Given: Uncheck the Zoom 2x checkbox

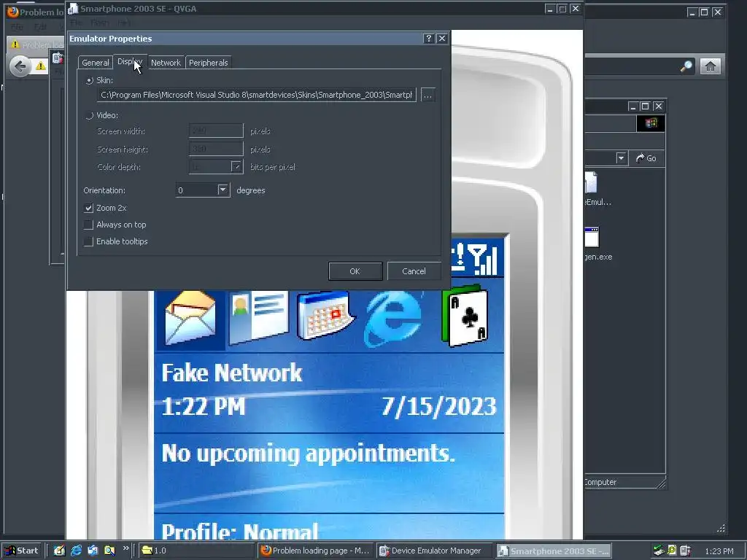Looking at the screenshot, I should pos(88,208).
